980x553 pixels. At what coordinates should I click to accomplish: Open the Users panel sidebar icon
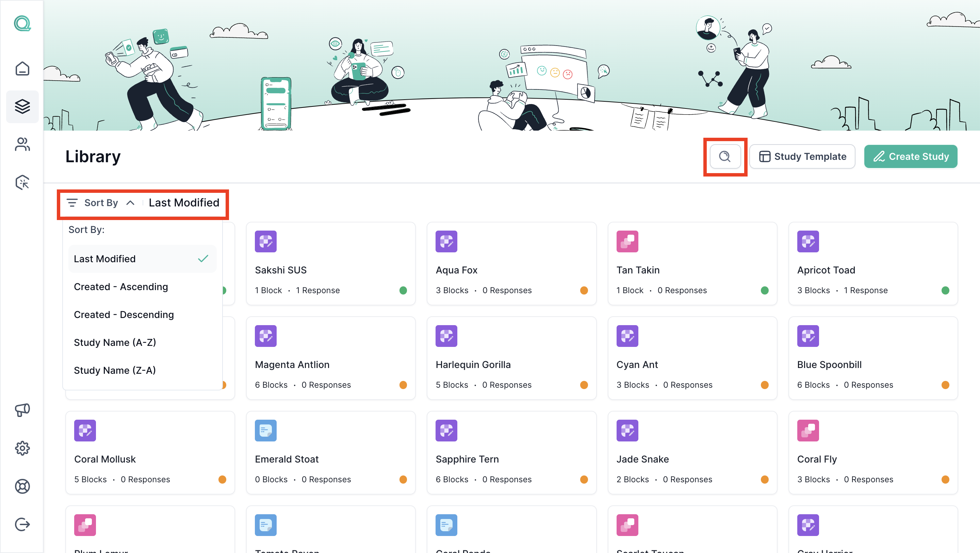(22, 144)
